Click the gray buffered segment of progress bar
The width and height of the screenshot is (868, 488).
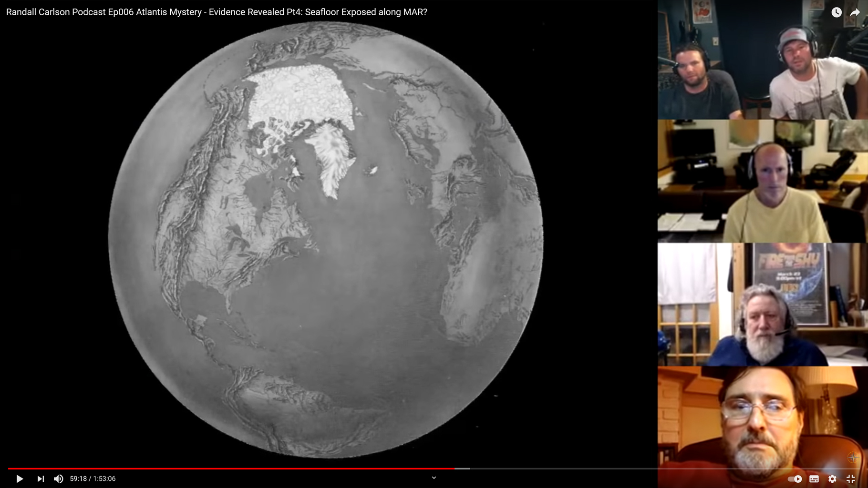(x=463, y=468)
